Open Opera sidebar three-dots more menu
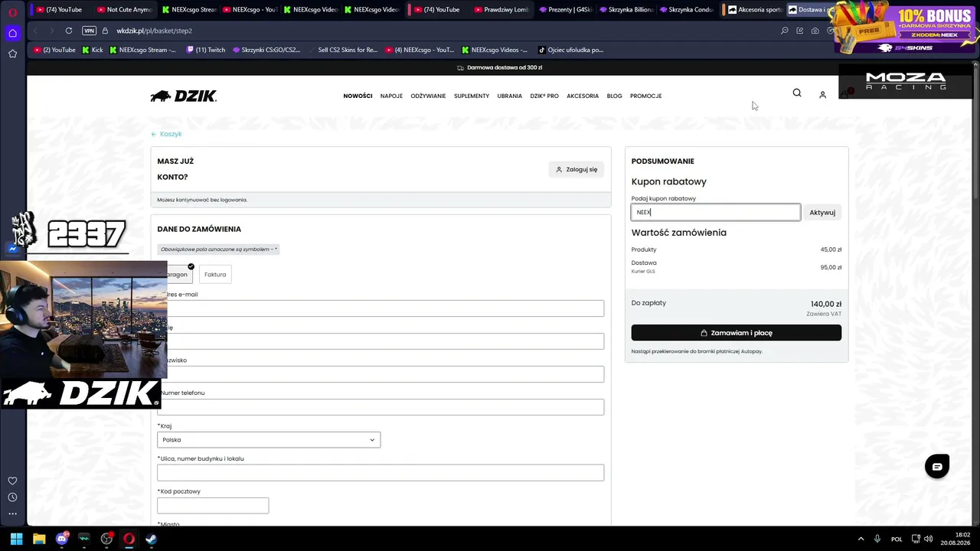The width and height of the screenshot is (980, 551). click(x=12, y=514)
